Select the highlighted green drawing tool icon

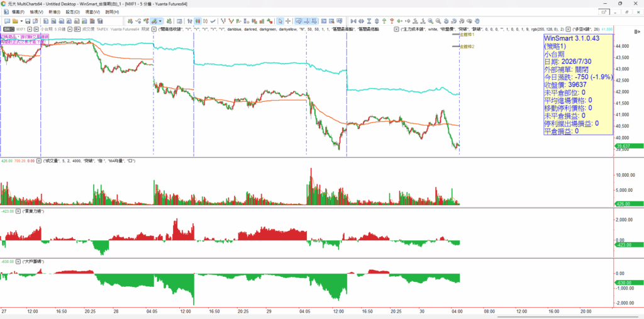[154, 21]
